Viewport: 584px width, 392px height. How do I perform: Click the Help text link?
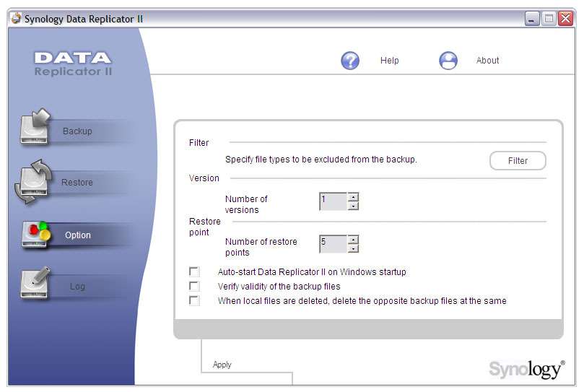[390, 61]
